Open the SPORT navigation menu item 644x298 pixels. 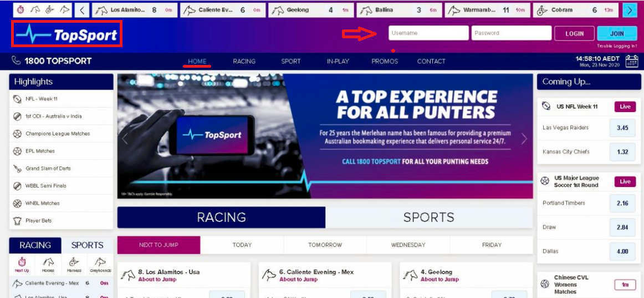click(291, 61)
